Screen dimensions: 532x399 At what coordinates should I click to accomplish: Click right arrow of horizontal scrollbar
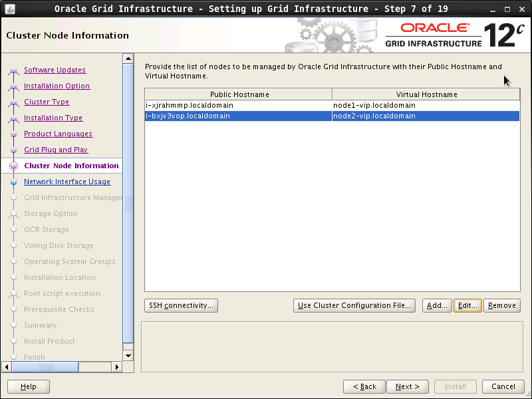tap(118, 366)
